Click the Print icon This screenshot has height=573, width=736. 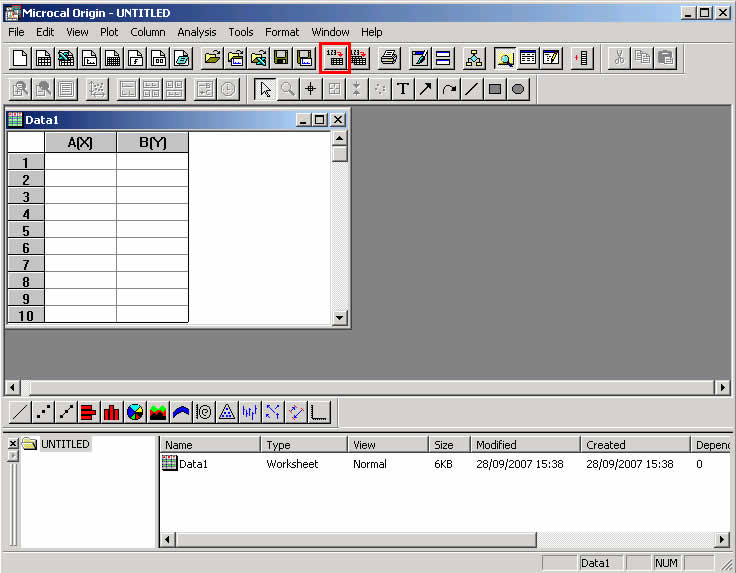click(389, 58)
